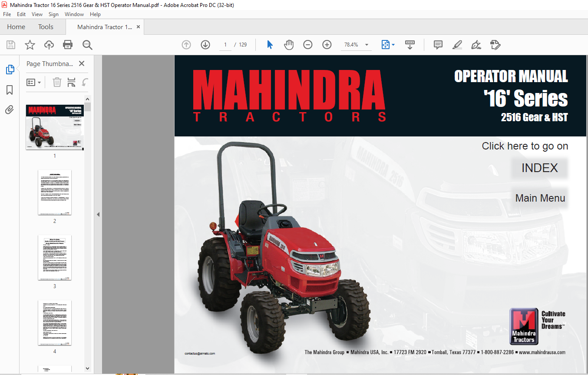Click the contactus email link
Screen dimensions: 588x375
point(200,353)
